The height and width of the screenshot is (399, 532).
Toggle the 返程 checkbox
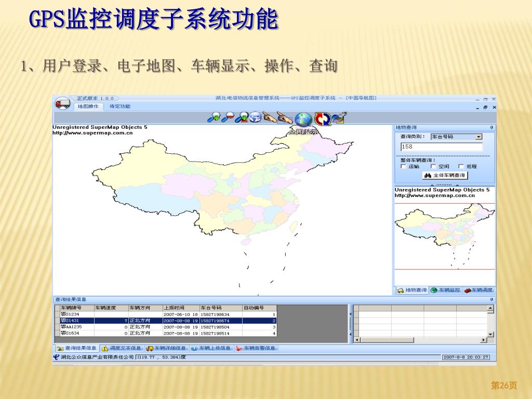(461, 166)
